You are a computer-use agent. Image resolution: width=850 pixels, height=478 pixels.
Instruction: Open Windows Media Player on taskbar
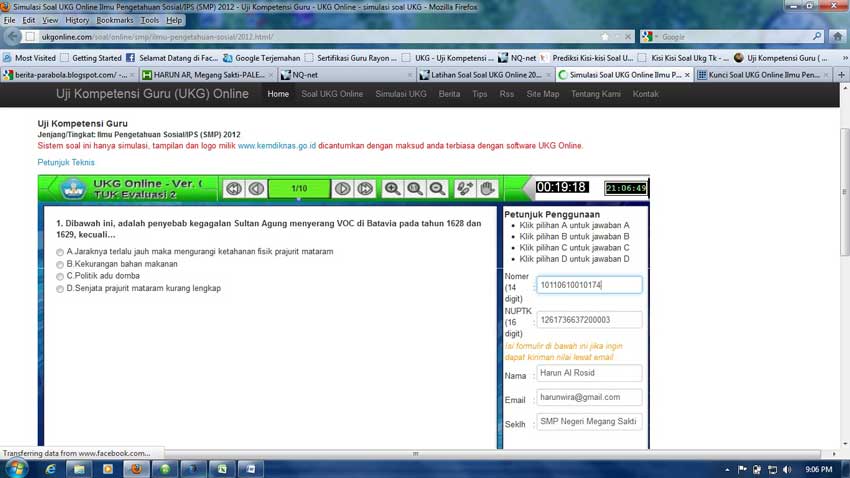click(108, 469)
